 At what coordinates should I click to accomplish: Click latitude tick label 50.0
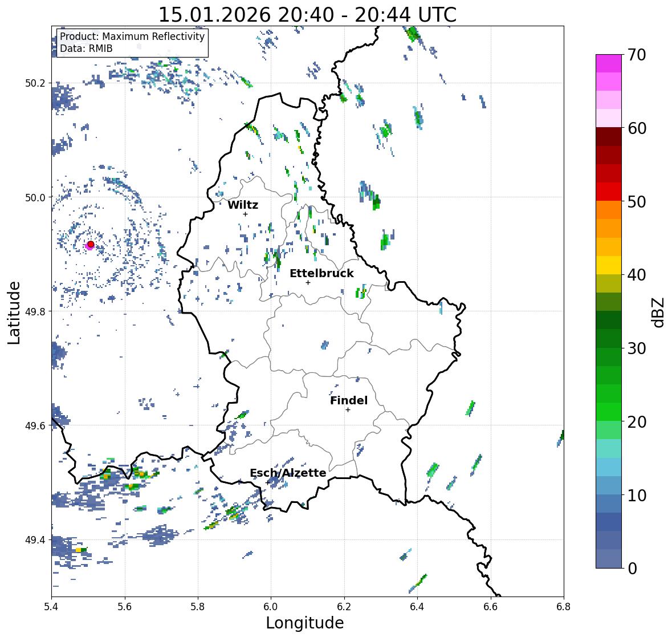pos(35,198)
